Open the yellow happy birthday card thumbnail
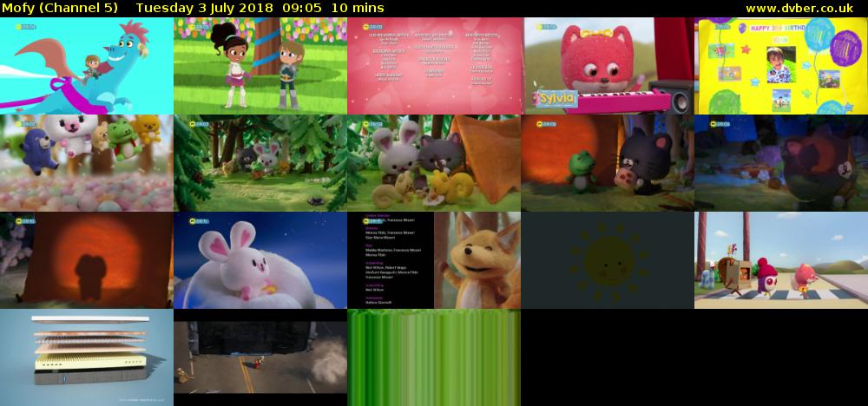The height and width of the screenshot is (406, 868). click(x=781, y=66)
